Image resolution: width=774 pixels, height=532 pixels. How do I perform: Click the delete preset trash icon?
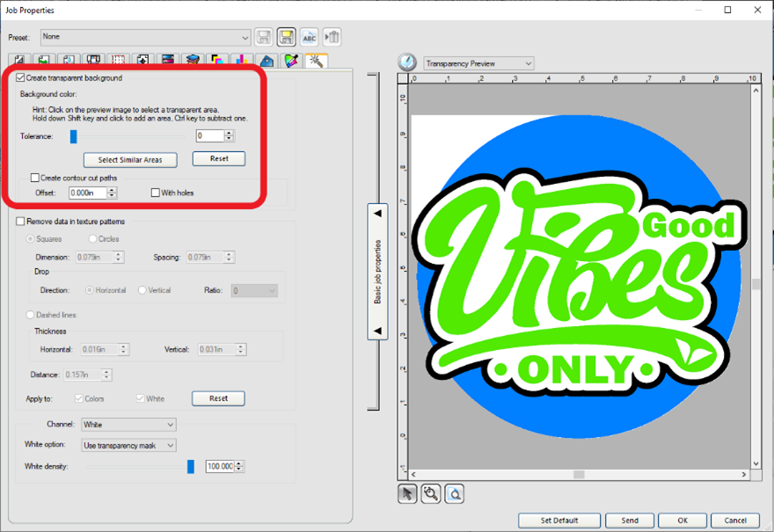click(332, 37)
